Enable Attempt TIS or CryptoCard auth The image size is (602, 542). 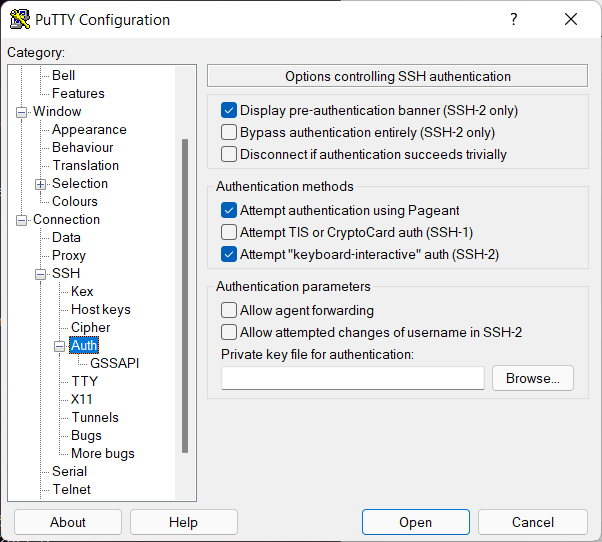coord(229,232)
